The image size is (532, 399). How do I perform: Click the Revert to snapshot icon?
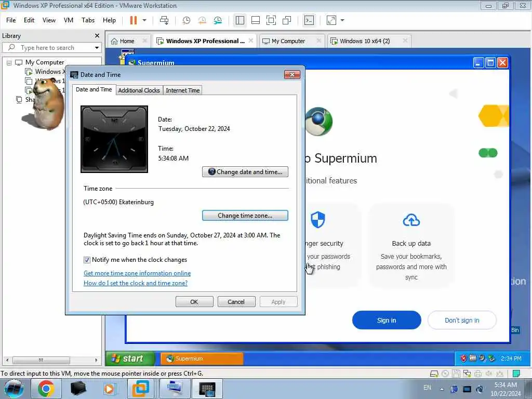pyautogui.click(x=202, y=20)
